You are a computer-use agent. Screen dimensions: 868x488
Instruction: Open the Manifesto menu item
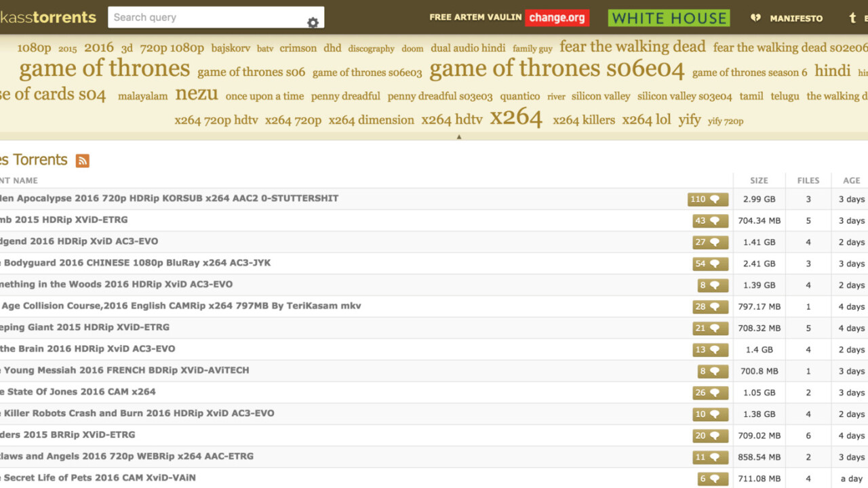tap(796, 18)
